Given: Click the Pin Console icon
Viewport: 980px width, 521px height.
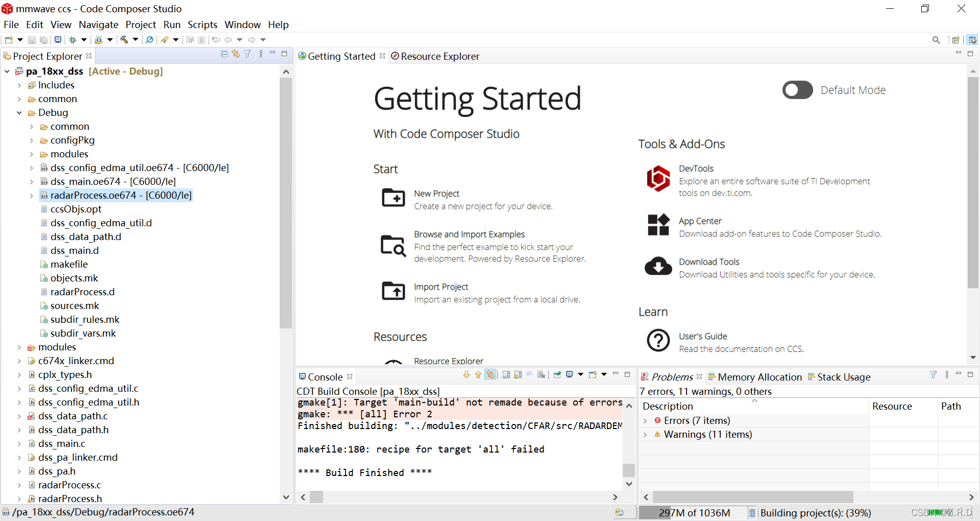Looking at the screenshot, I should [x=557, y=375].
